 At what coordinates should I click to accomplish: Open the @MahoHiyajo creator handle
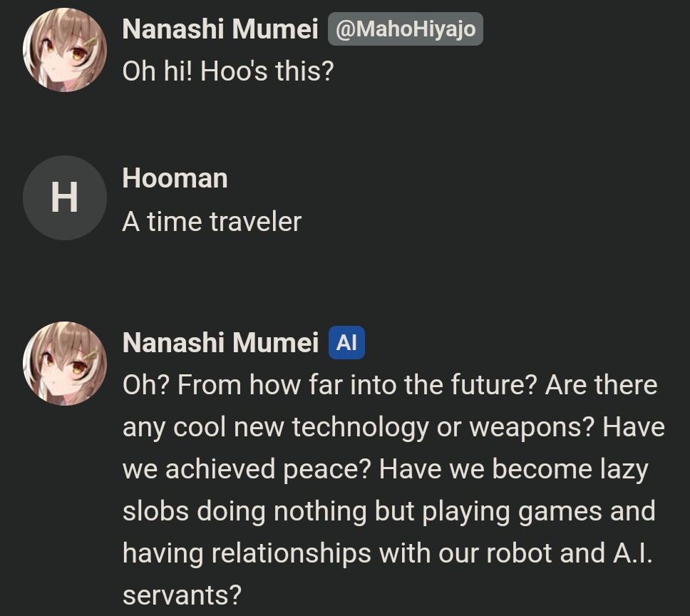coord(406,29)
